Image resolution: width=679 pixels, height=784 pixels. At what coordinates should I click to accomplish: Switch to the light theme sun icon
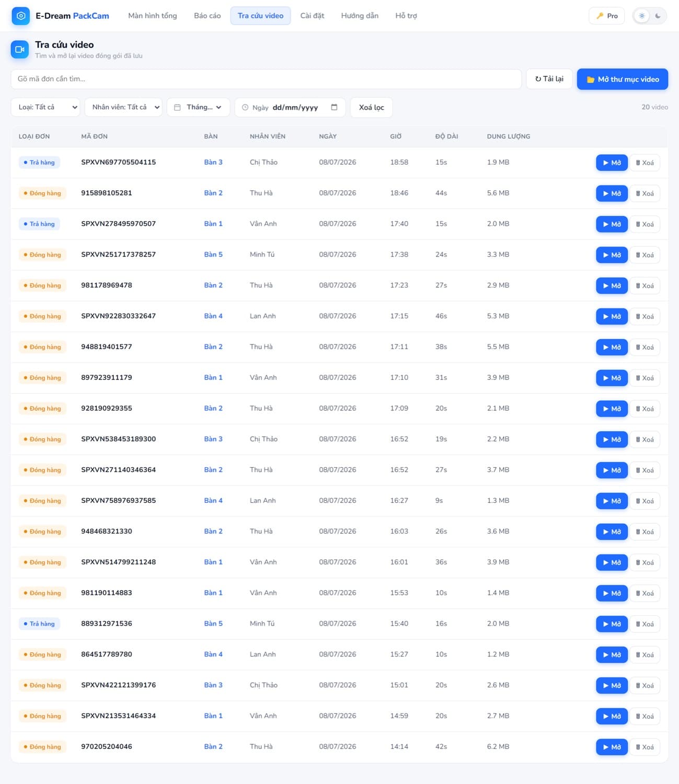point(642,16)
